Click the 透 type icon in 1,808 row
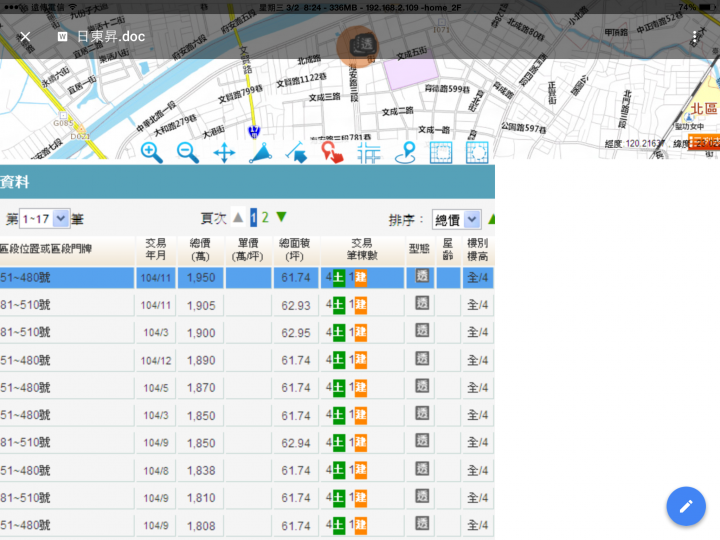This screenshot has width=720, height=540. click(422, 523)
